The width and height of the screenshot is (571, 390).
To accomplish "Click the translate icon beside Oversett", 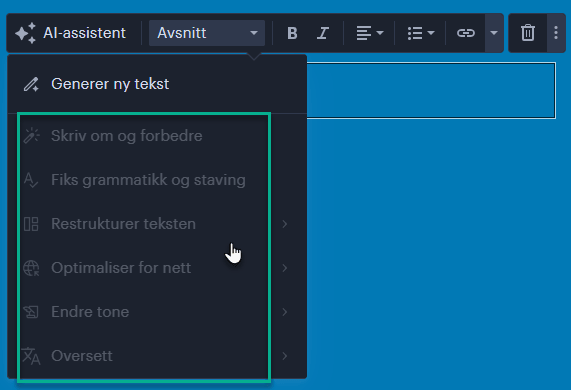I will pos(31,356).
